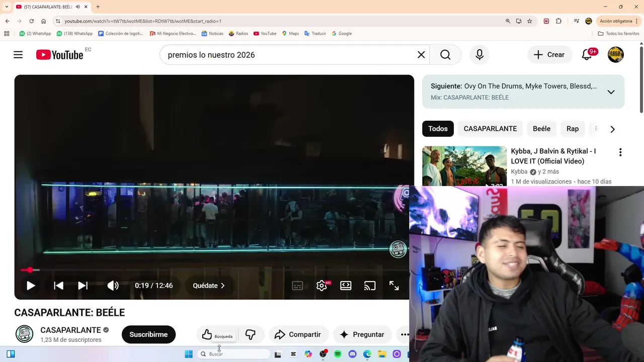644x362 pixels.
Task: Play the video
Action: click(x=31, y=286)
